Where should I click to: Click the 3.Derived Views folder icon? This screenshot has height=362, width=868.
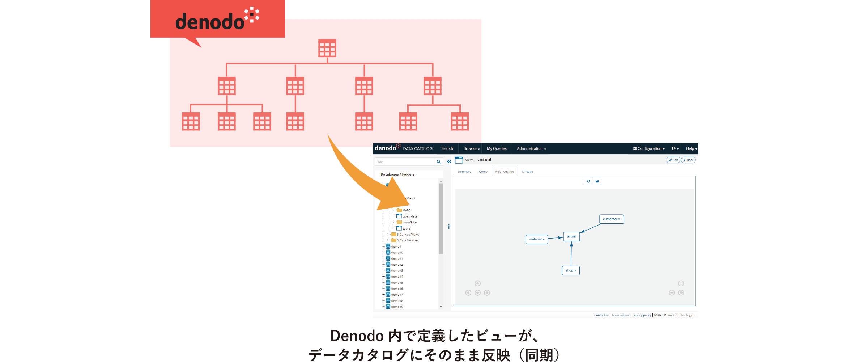(394, 234)
